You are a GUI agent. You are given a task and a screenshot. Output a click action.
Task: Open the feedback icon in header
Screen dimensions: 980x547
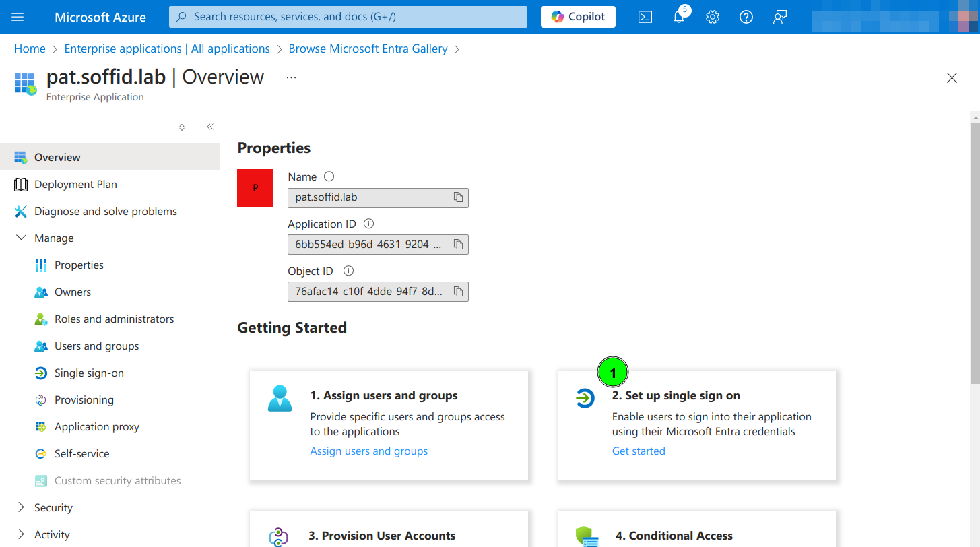pyautogui.click(x=780, y=17)
